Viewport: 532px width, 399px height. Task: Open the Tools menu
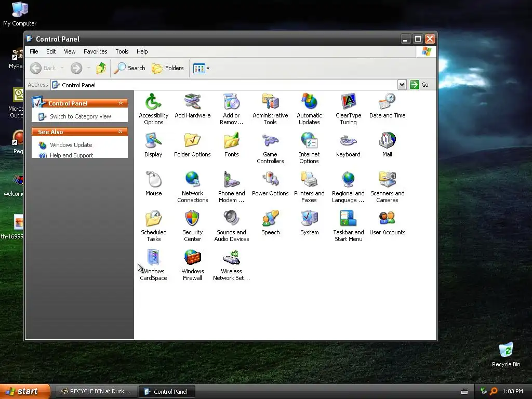(x=122, y=51)
